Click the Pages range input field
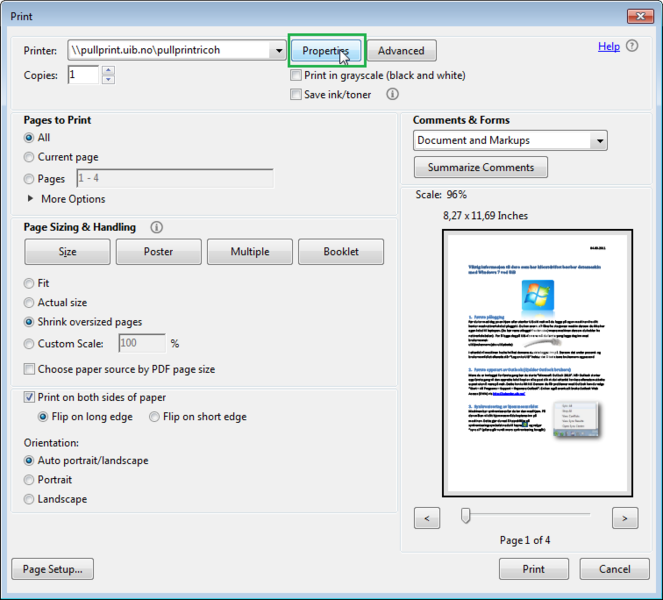The width and height of the screenshot is (663, 600). 175,178
